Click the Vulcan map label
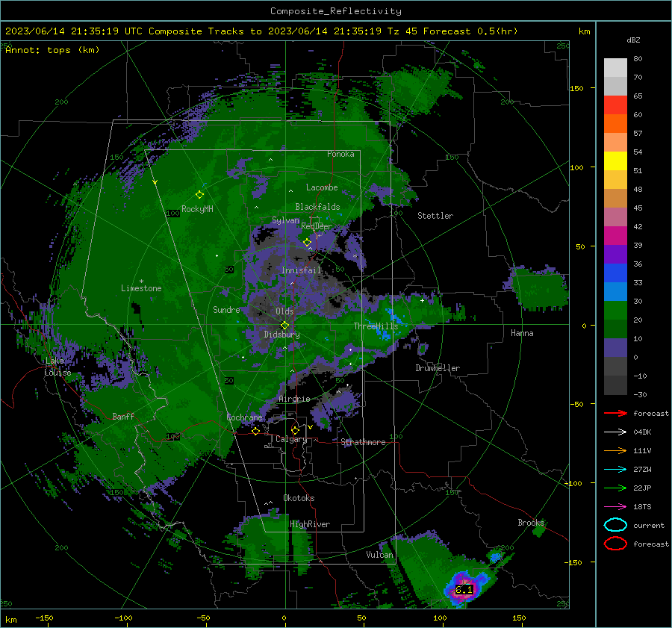 pos(379,555)
